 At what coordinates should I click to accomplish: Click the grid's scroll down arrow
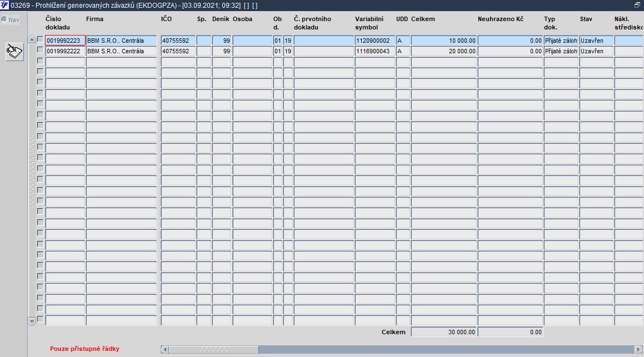[x=32, y=321]
